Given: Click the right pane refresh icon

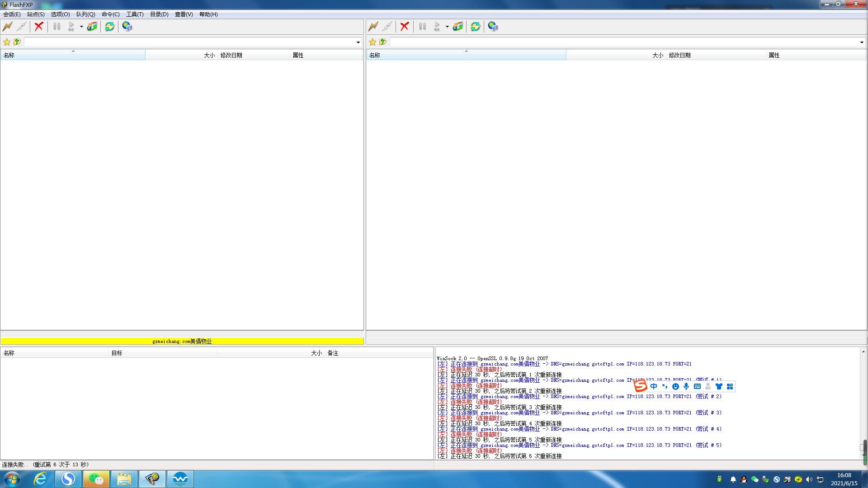Looking at the screenshot, I should point(475,27).
